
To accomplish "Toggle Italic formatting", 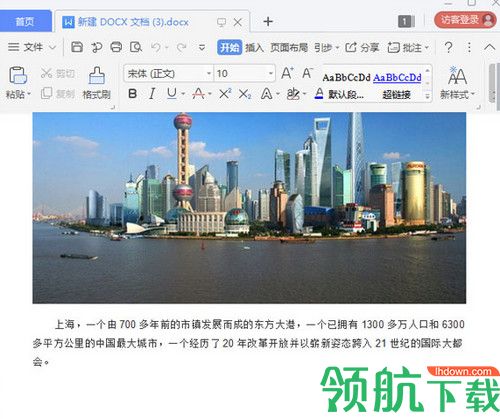I will point(152,94).
